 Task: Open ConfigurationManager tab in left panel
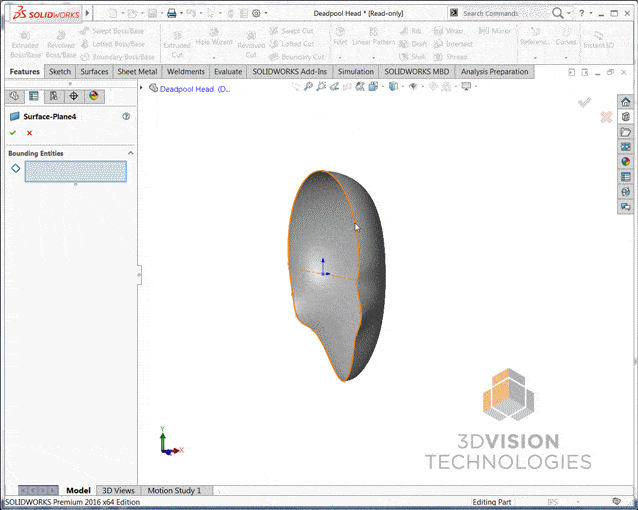[x=54, y=96]
